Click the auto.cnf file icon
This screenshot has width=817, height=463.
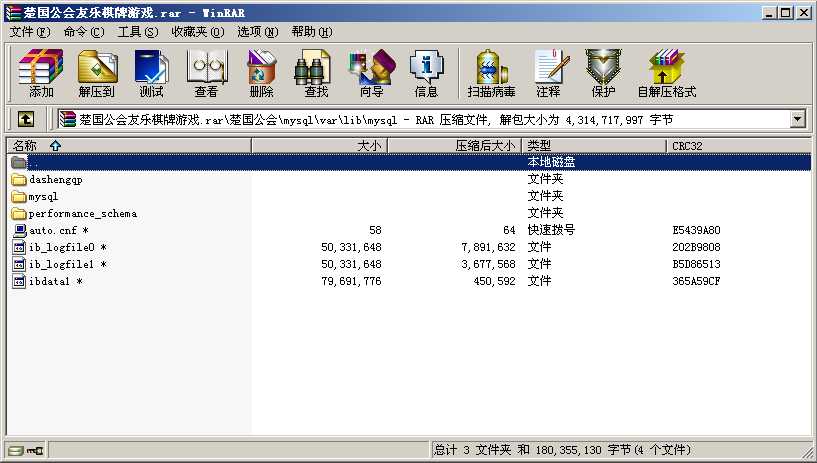click(x=19, y=230)
